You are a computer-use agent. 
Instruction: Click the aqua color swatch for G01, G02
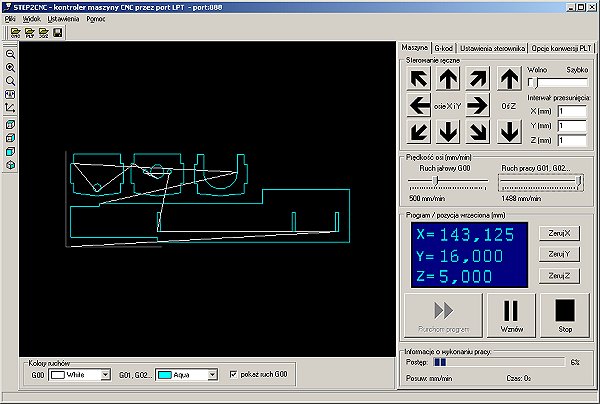tap(165, 375)
